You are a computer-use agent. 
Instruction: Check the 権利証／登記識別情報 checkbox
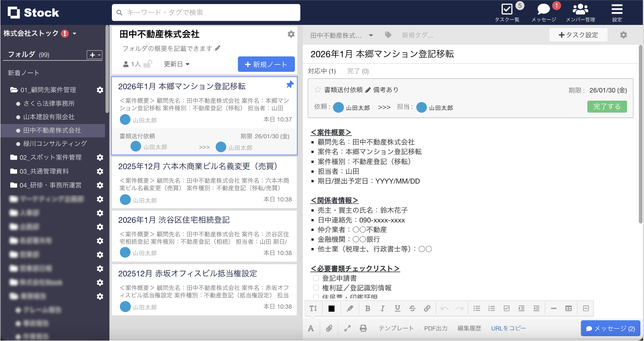(316, 288)
